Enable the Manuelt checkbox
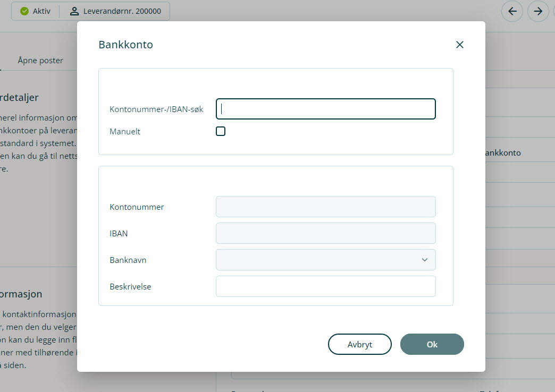Screen dimensions: 555x392 coord(221,131)
